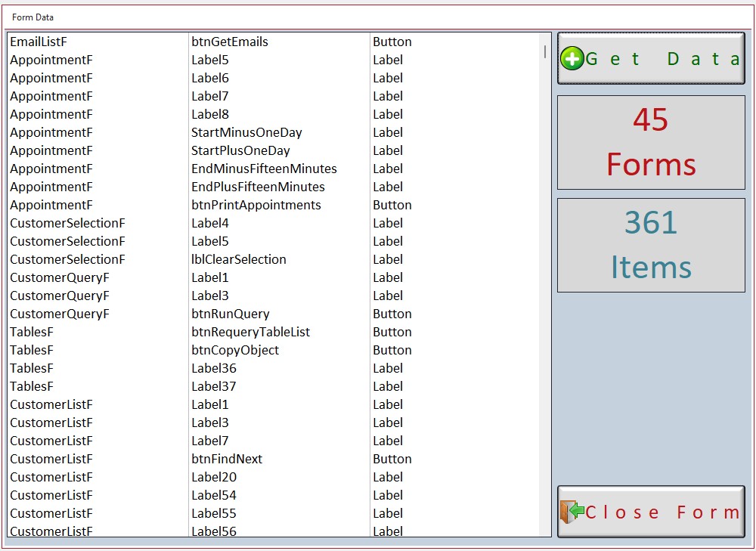
Task: Select the StartPlusOneDay list item
Action: click(240, 150)
